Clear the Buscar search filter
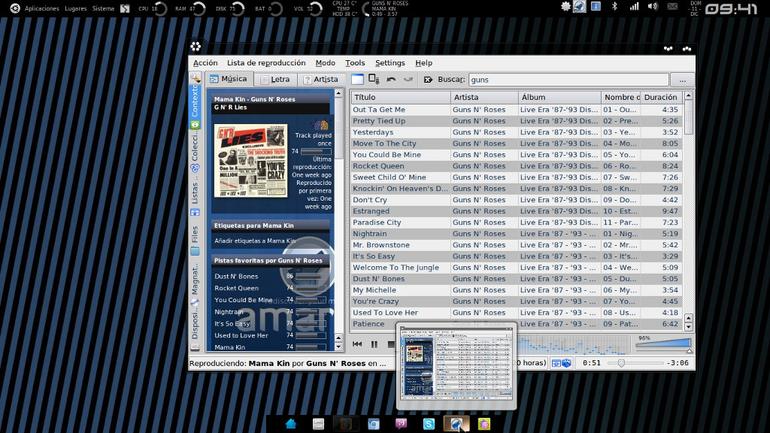 tap(428, 79)
